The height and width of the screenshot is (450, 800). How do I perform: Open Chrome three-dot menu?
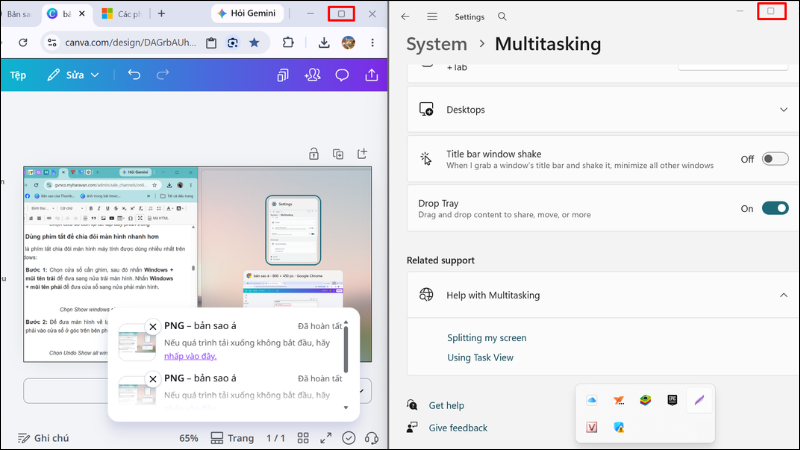point(372,43)
